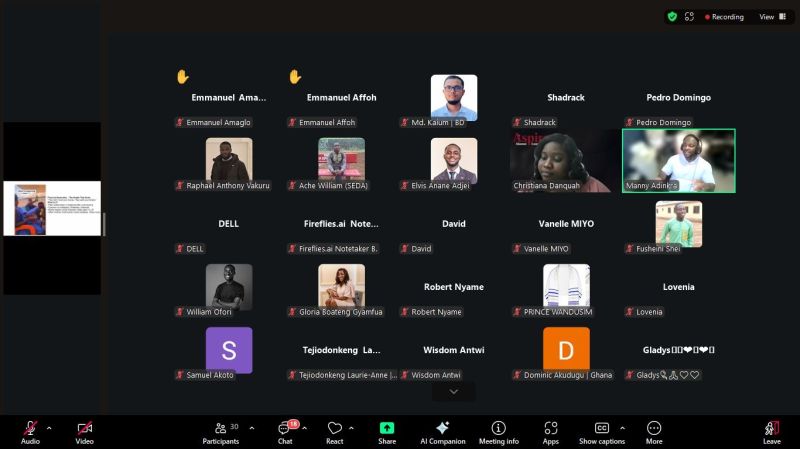Screen dimensions: 800x449
Task: Click muted mic icon beside Samuel Akoto label
Action: click(180, 375)
